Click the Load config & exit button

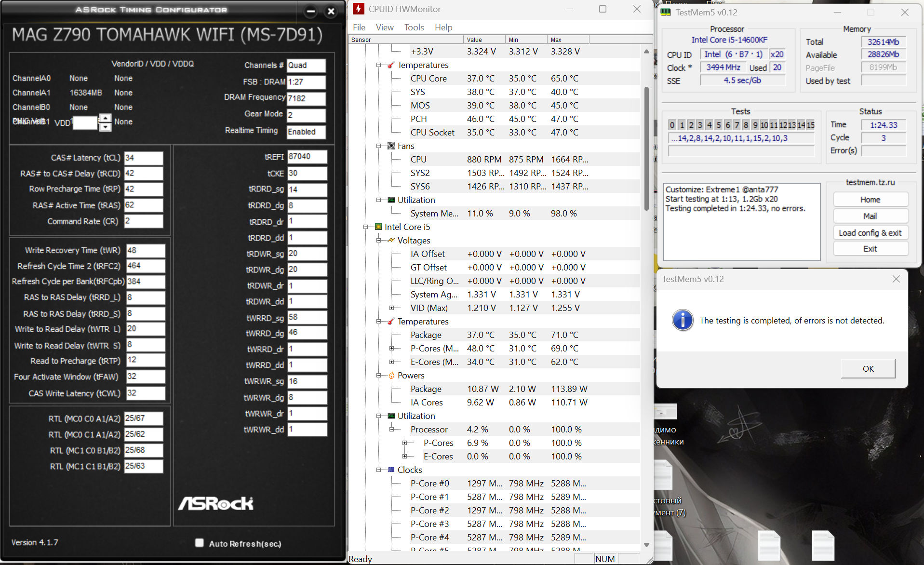tap(870, 233)
